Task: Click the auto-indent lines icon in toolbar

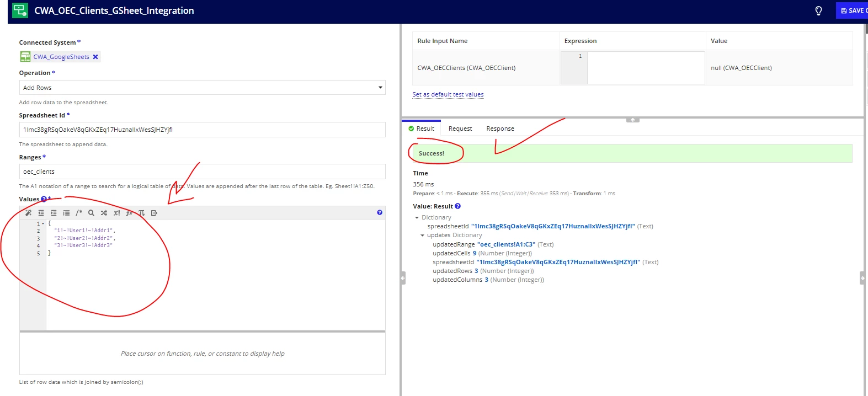Action: (x=66, y=213)
